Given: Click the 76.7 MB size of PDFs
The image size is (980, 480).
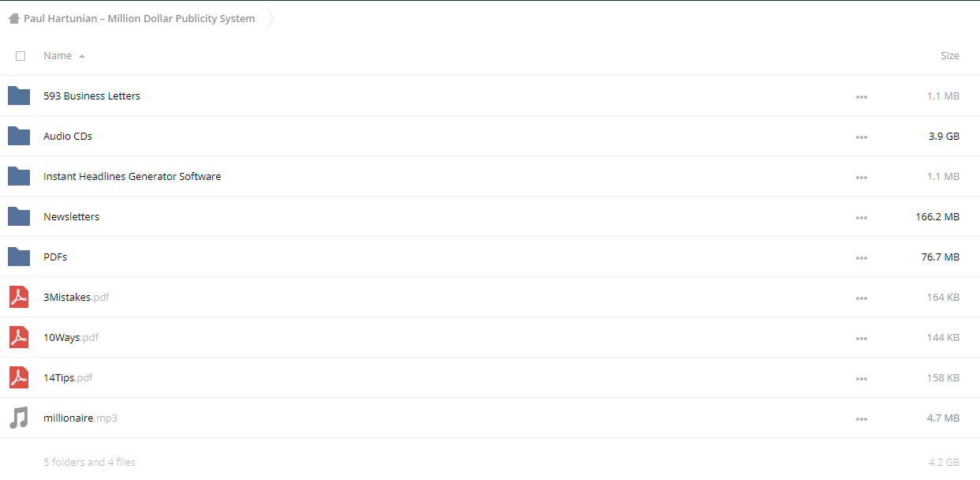Looking at the screenshot, I should [x=941, y=257].
